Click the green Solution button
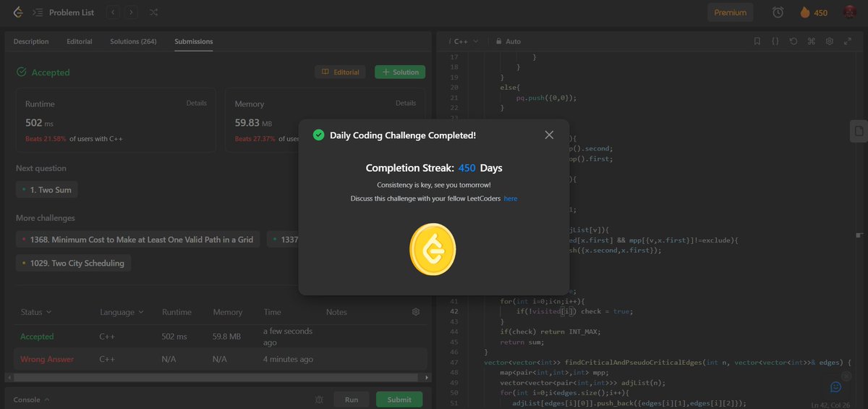 (400, 72)
